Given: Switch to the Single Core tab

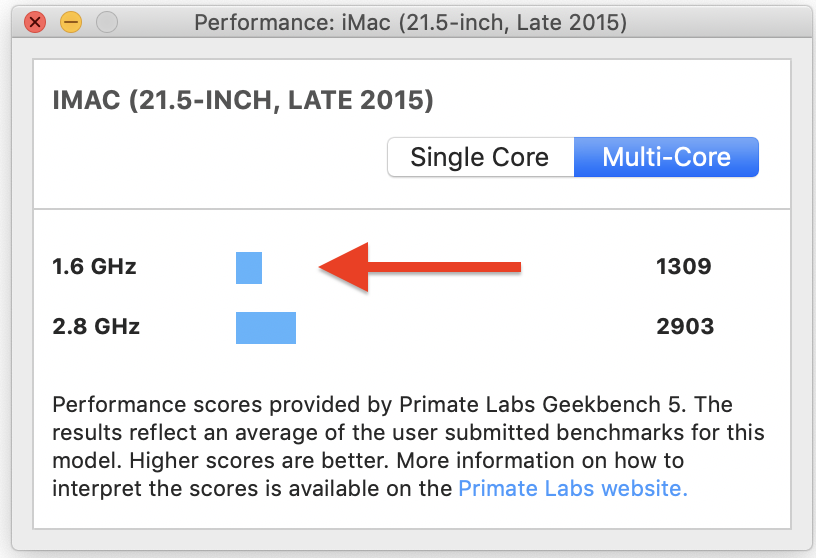Looking at the screenshot, I should [480, 157].
